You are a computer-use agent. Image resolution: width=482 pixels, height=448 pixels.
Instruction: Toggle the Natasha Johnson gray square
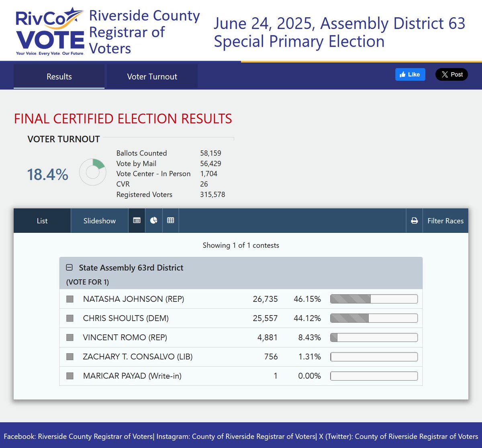[70, 299]
